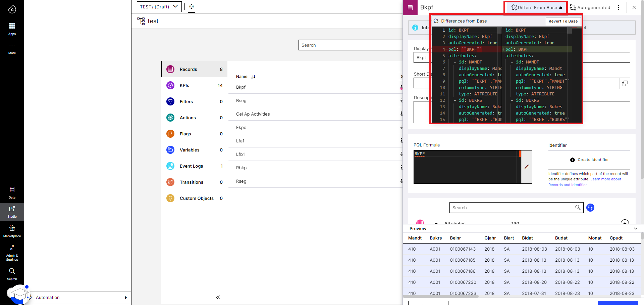644x305 pixels.
Task: Click the Actions icon
Action: point(170,118)
